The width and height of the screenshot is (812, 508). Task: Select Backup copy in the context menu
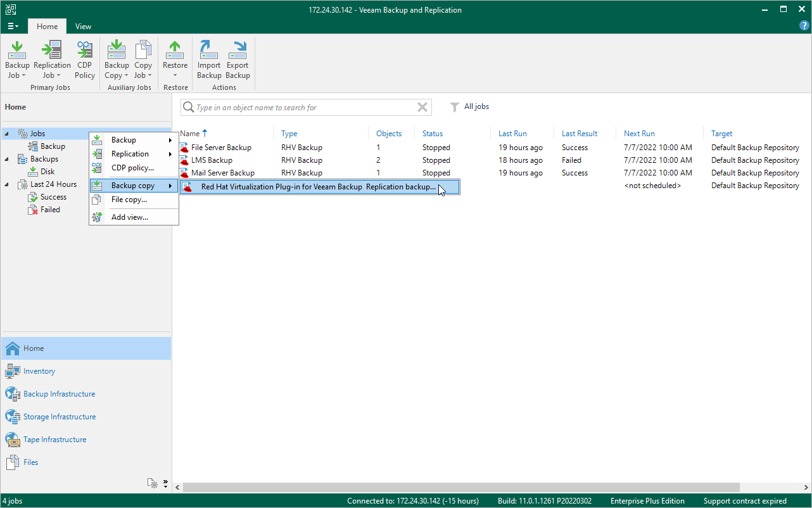pyautogui.click(x=134, y=186)
